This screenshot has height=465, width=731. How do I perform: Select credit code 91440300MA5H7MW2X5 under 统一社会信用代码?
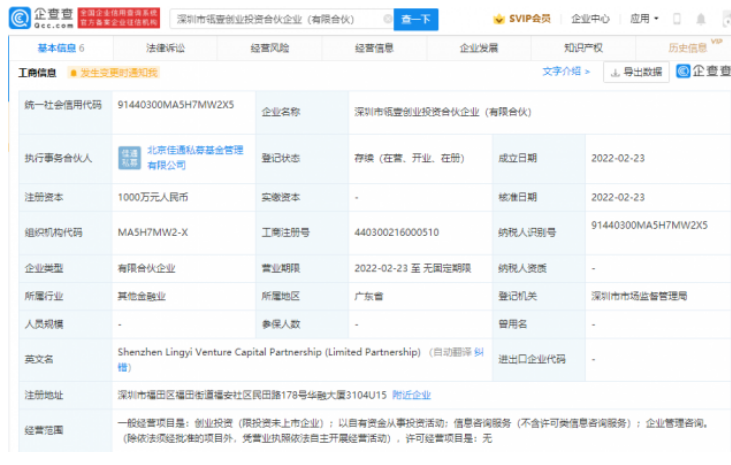[176, 104]
